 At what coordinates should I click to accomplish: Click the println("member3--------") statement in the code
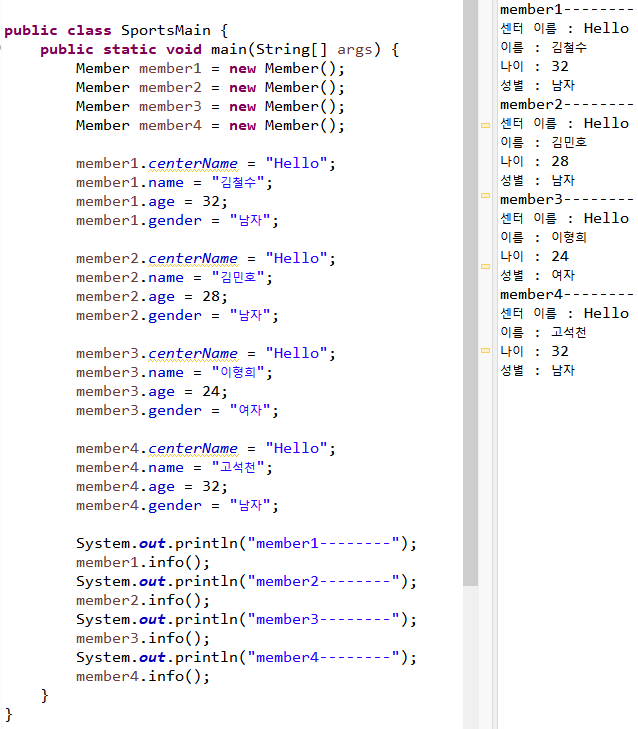pyautogui.click(x=246, y=620)
